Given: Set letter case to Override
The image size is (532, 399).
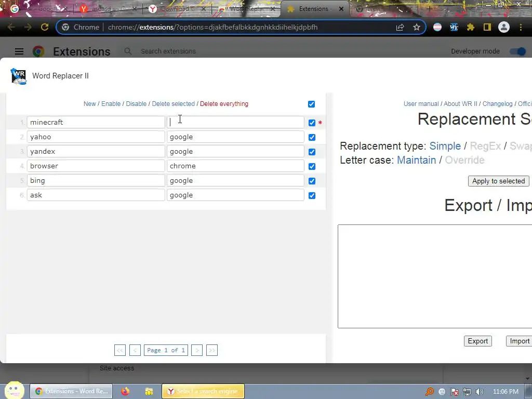Looking at the screenshot, I should point(464,160).
